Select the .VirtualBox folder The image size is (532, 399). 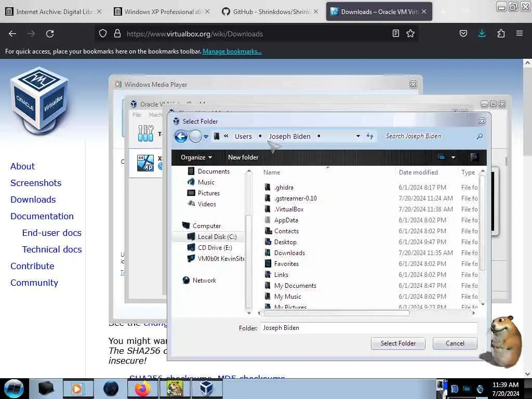click(x=289, y=209)
